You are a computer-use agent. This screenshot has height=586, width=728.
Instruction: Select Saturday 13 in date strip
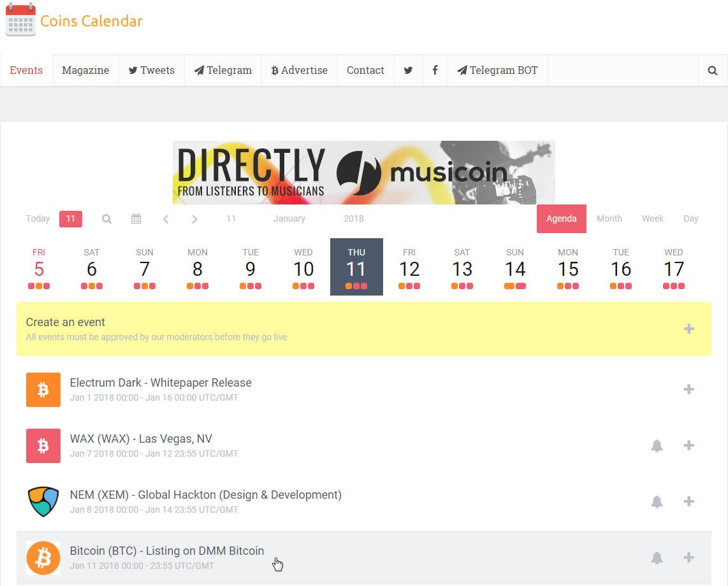[462, 267]
